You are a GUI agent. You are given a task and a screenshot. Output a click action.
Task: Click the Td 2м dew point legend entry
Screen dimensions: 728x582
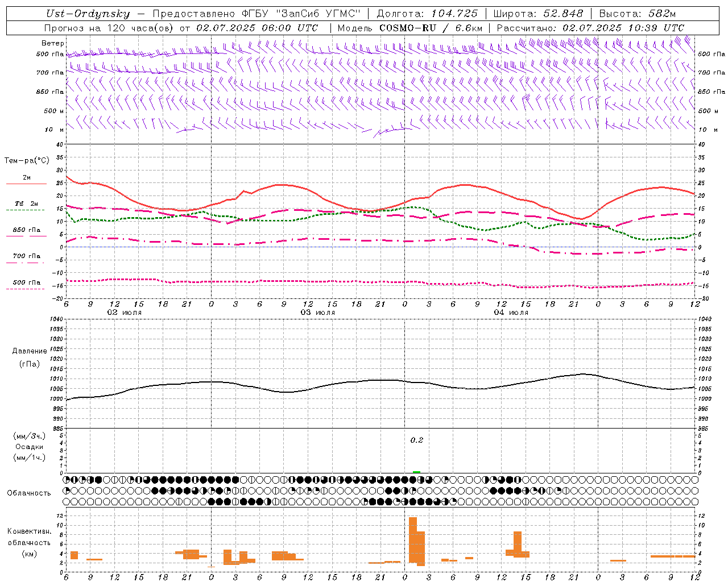point(27,203)
